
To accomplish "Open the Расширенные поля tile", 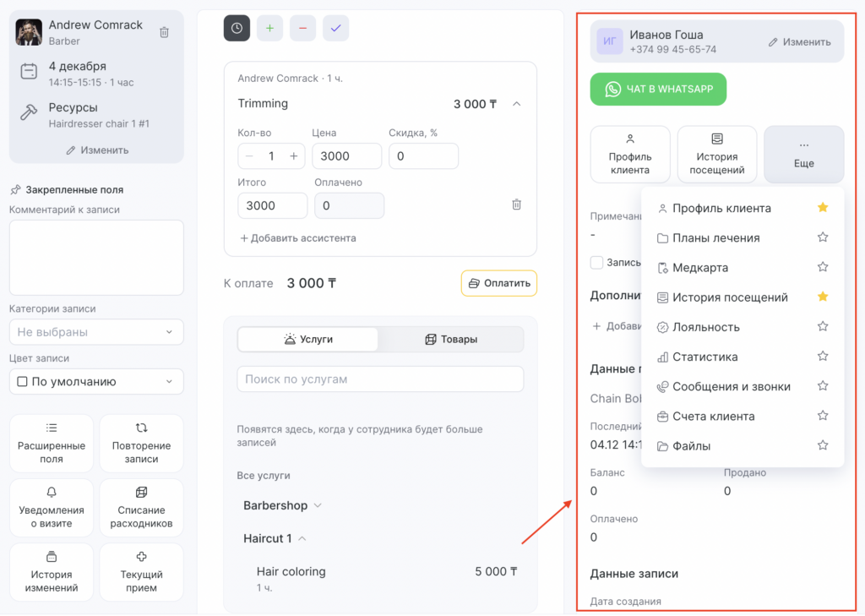I will (52, 444).
